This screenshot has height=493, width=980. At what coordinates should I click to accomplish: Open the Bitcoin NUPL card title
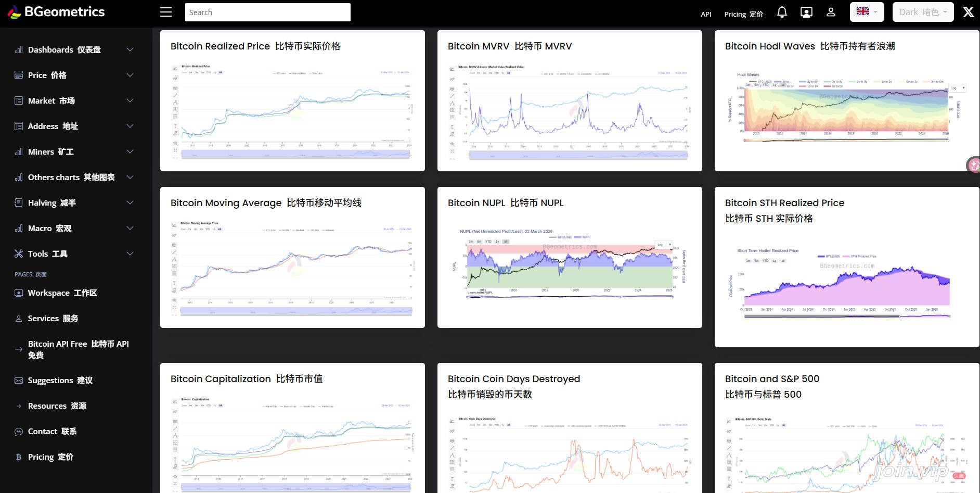pos(506,203)
